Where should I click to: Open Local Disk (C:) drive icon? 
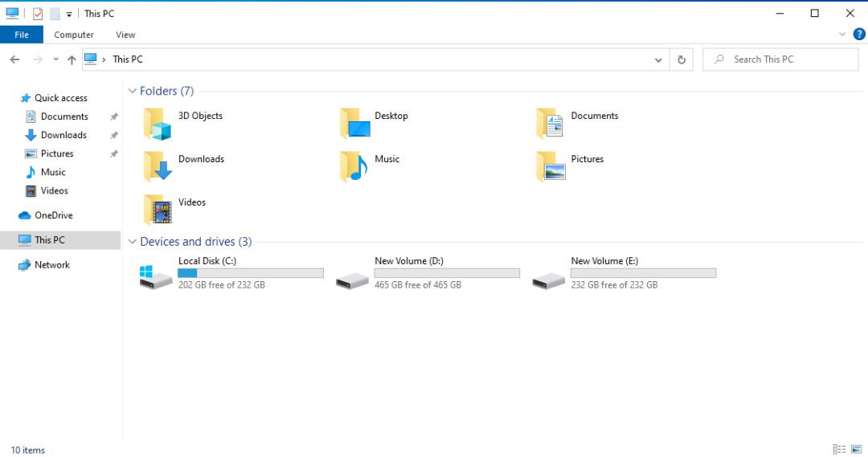coord(156,276)
